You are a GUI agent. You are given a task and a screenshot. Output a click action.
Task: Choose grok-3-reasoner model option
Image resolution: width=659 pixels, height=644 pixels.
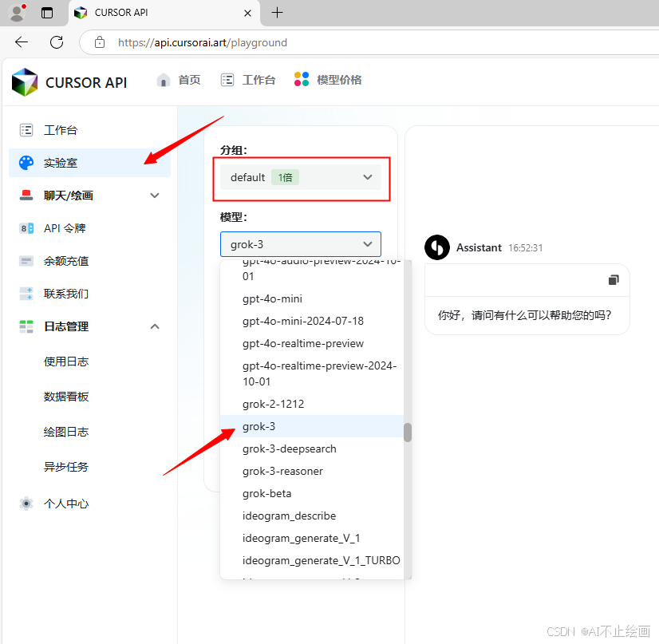[312, 472]
